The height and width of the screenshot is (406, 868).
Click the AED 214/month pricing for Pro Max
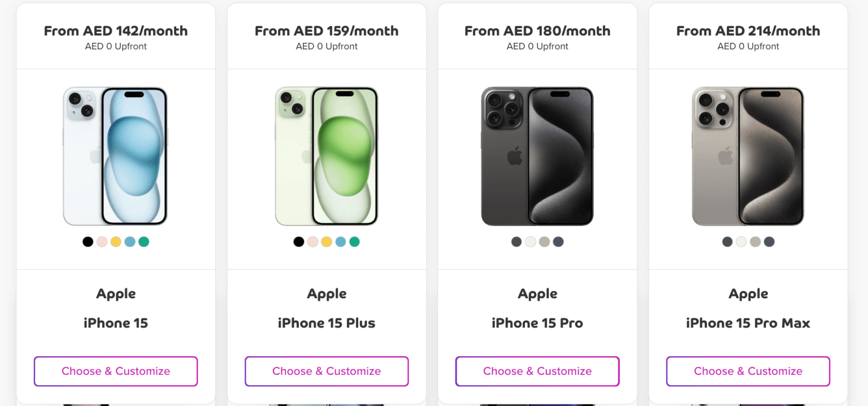click(748, 30)
